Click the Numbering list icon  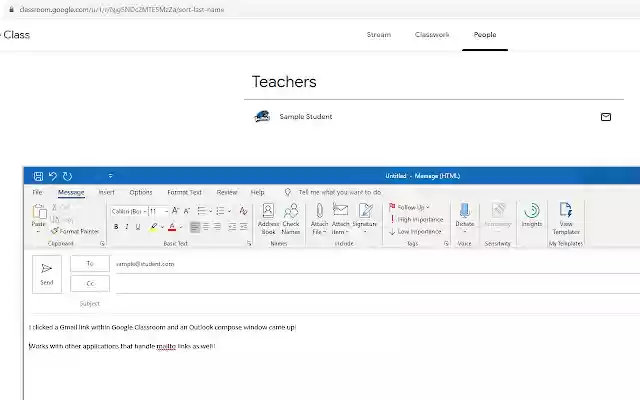(220, 211)
